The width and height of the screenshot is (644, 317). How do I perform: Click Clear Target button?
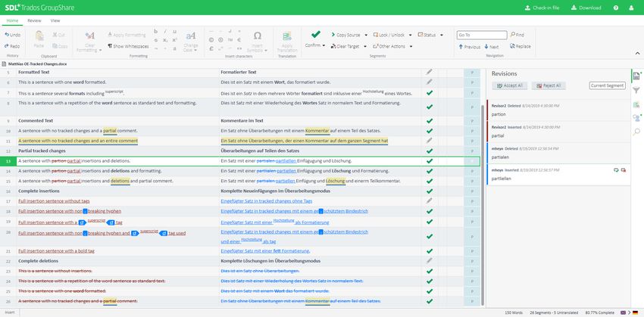click(x=345, y=46)
